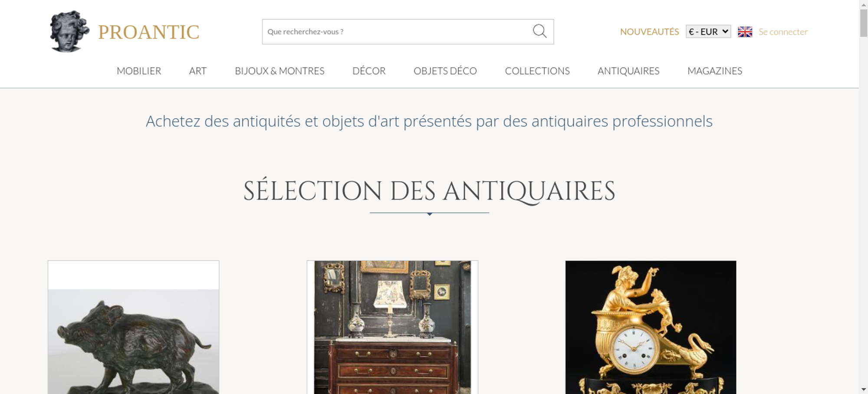Viewport: 868px width, 394px height.
Task: Open the Mobilier menu
Action: point(139,71)
